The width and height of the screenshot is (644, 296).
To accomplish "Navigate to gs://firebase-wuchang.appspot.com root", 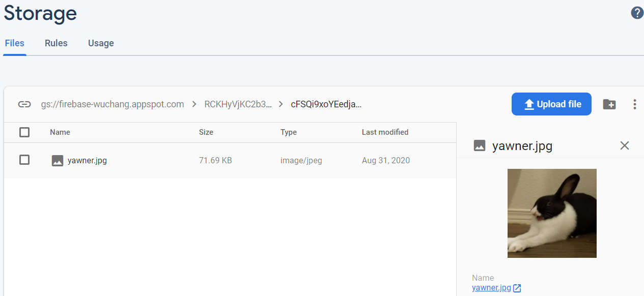I will pyautogui.click(x=113, y=104).
